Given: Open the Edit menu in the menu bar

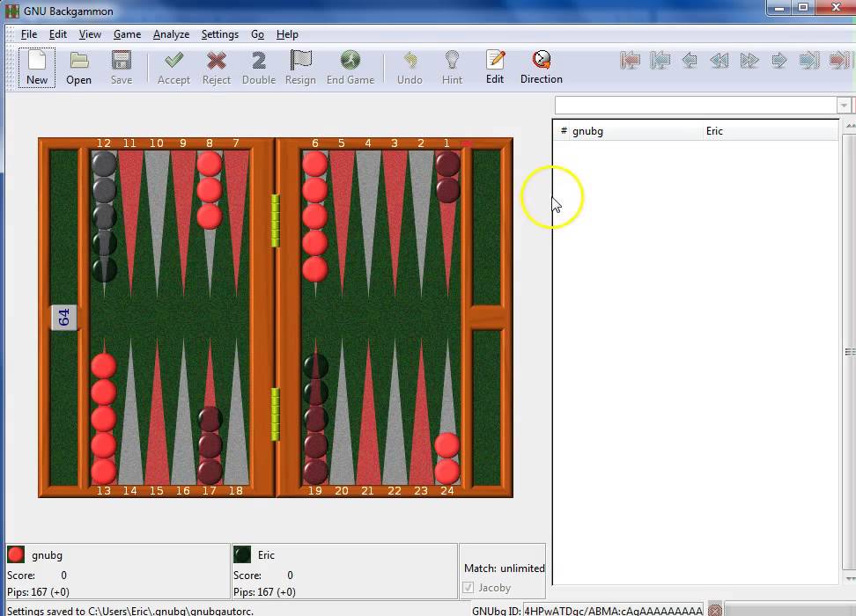Looking at the screenshot, I should [58, 34].
